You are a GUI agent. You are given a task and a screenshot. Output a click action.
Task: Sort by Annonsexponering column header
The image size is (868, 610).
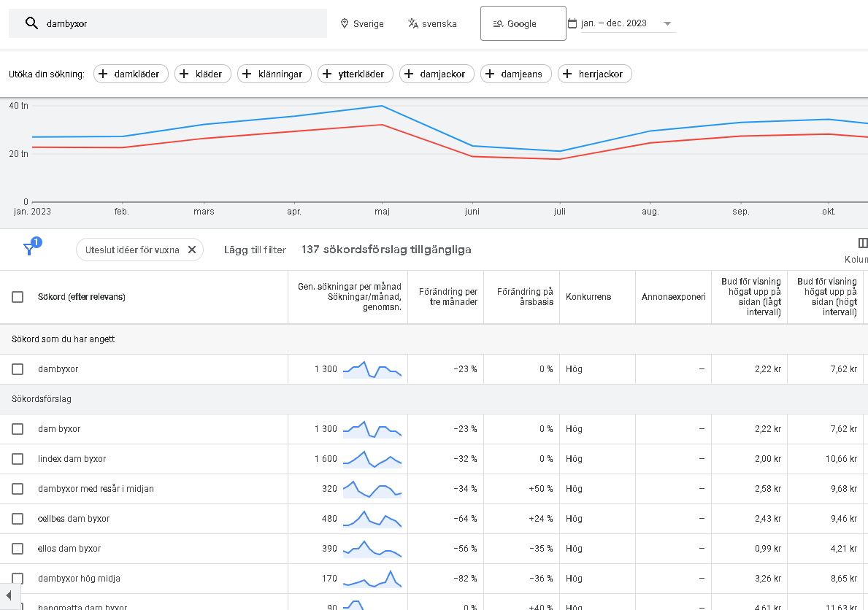(673, 297)
